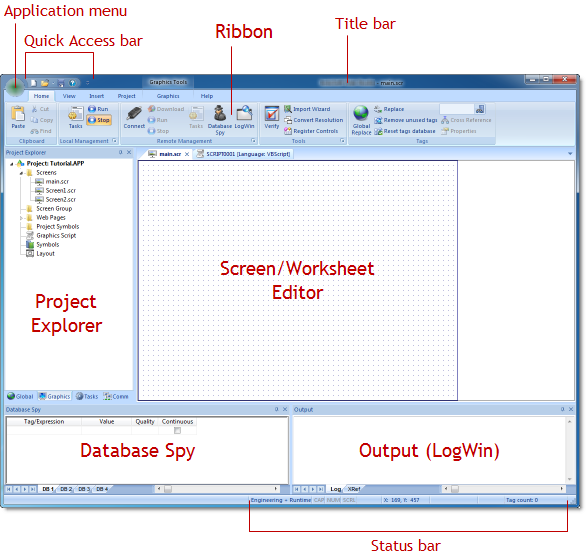Click the round Application menu button
The width and height of the screenshot is (586, 555).
click(15, 87)
